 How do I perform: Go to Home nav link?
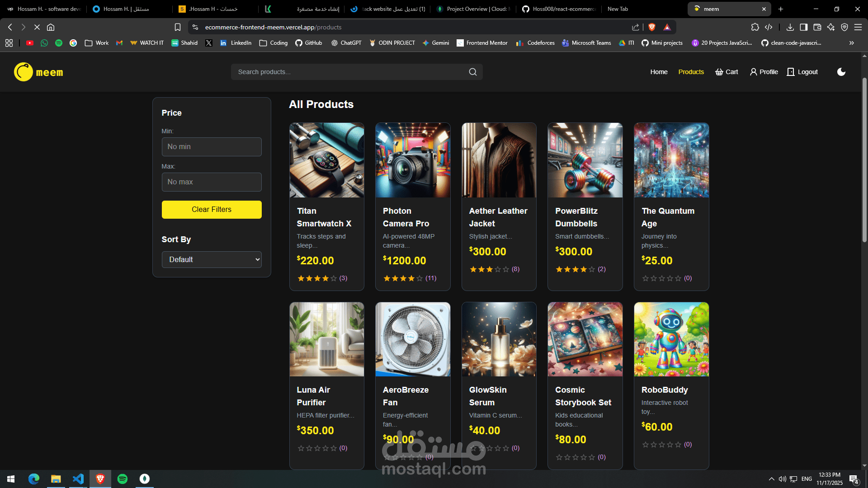(x=659, y=72)
